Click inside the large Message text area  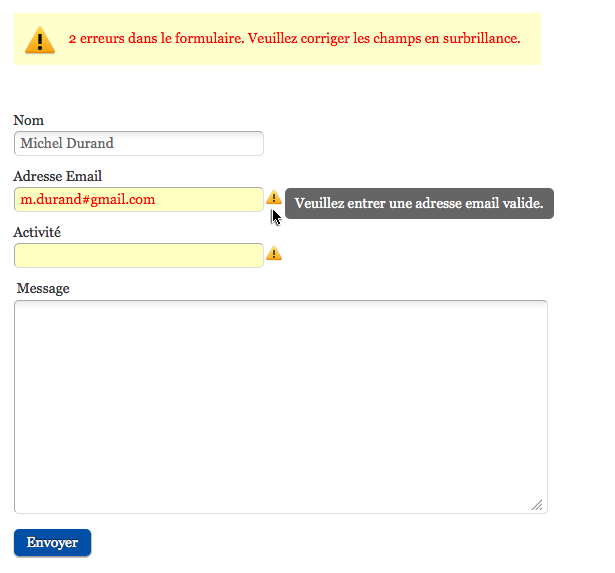pyautogui.click(x=280, y=407)
